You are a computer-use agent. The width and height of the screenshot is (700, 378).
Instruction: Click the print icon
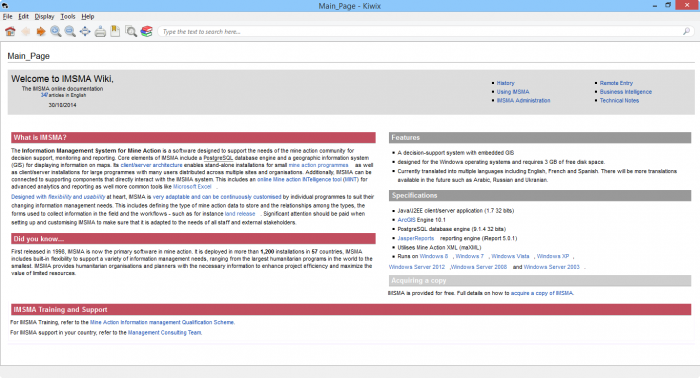coord(100,31)
